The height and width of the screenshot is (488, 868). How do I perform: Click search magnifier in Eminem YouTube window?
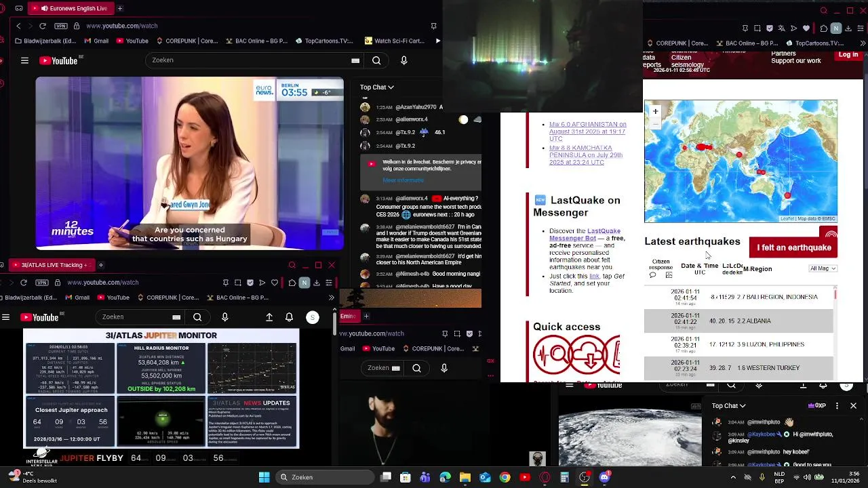pos(416,368)
